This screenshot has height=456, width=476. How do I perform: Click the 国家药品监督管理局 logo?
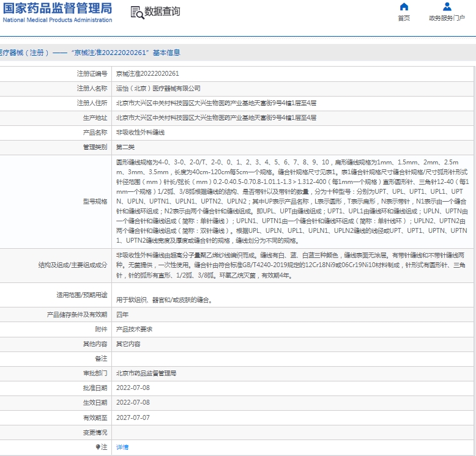pyautogui.click(x=58, y=8)
